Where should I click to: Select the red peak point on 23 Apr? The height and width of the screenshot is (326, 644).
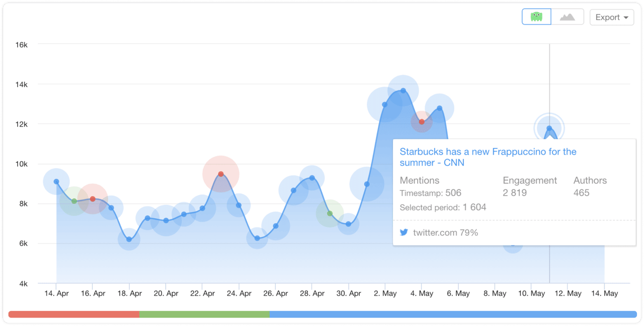(x=221, y=174)
